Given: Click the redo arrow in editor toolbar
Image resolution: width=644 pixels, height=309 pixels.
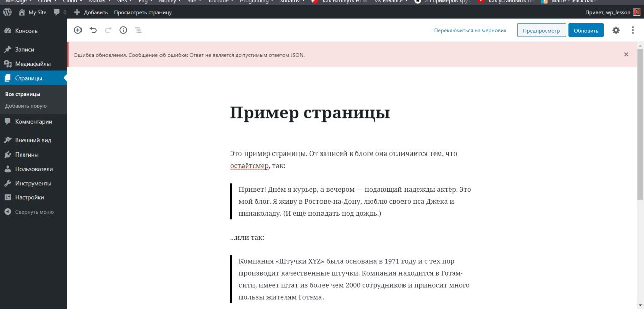Looking at the screenshot, I should [108, 30].
